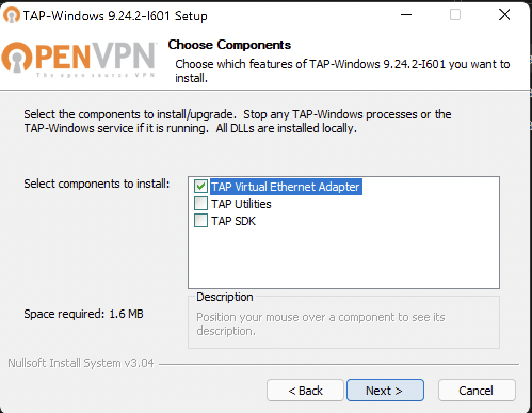Screen dimensions: 532x413
Task: Click the 'Nullsoft Install System v3.04' text
Action: (80, 363)
